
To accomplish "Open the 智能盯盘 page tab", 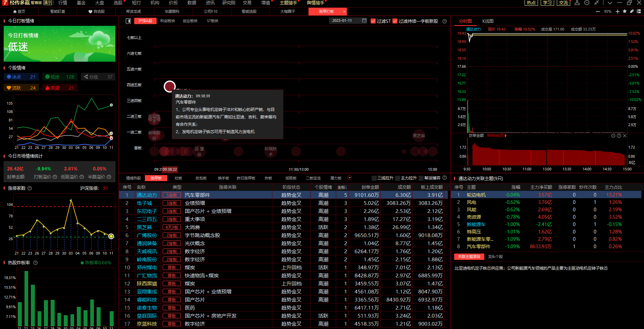I will (x=58, y=11).
